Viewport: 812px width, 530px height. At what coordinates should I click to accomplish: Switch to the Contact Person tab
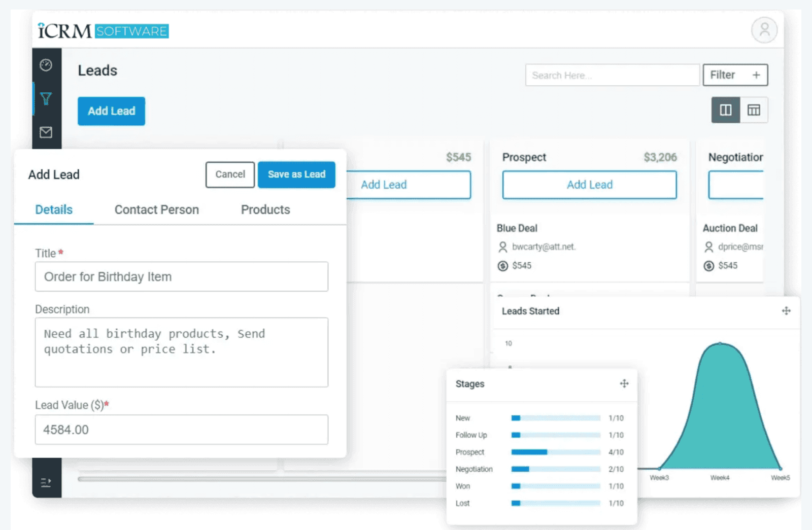coord(157,209)
